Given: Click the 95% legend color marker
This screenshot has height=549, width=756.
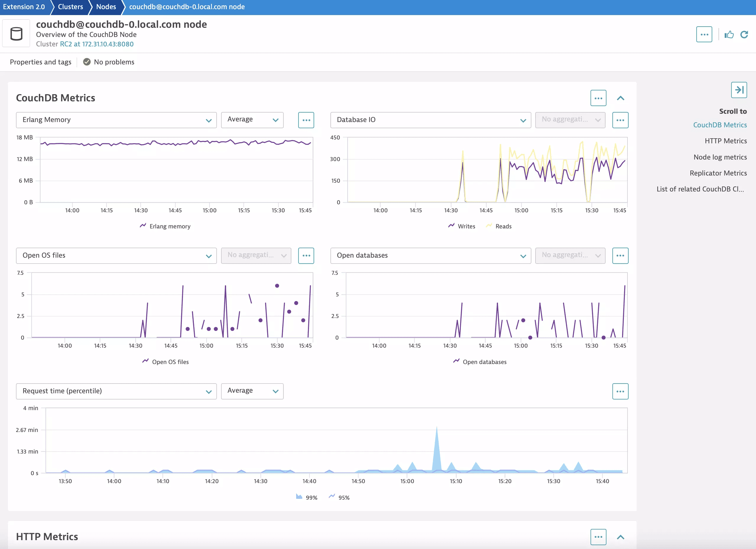Looking at the screenshot, I should point(332,497).
